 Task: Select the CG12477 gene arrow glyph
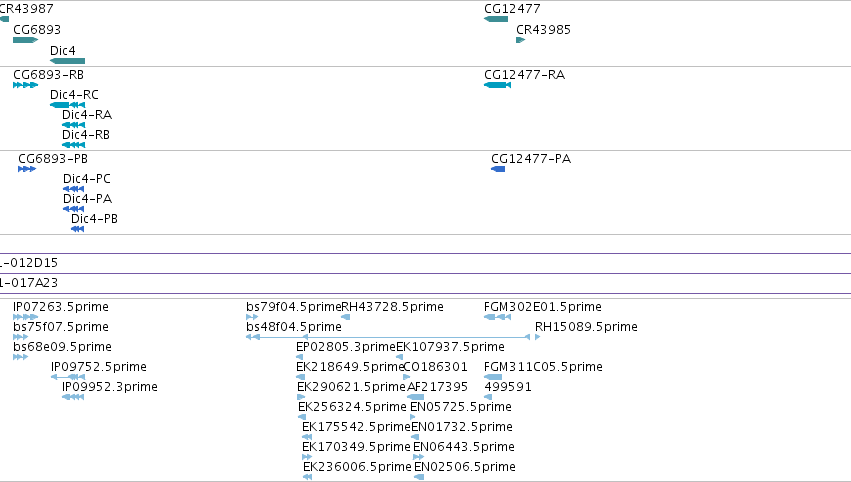pos(496,19)
